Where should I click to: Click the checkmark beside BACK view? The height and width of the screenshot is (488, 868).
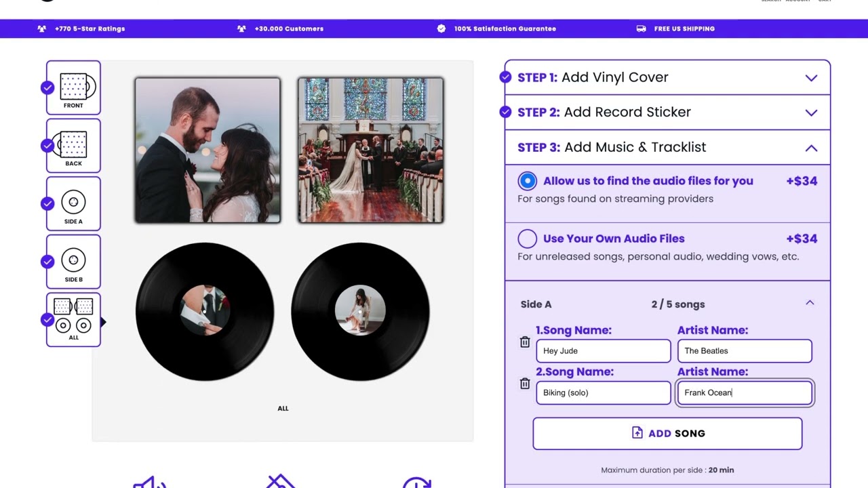tap(47, 146)
